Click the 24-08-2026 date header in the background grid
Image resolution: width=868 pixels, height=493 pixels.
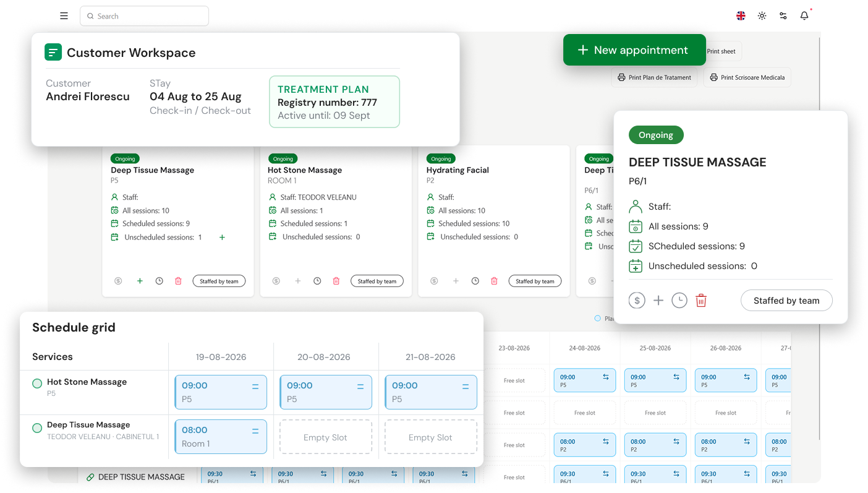(585, 348)
